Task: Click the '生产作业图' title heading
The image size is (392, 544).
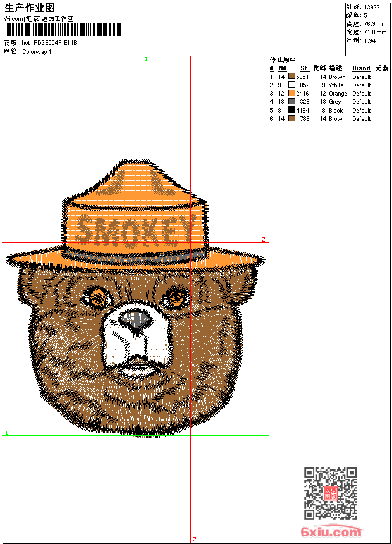Action: (30, 8)
